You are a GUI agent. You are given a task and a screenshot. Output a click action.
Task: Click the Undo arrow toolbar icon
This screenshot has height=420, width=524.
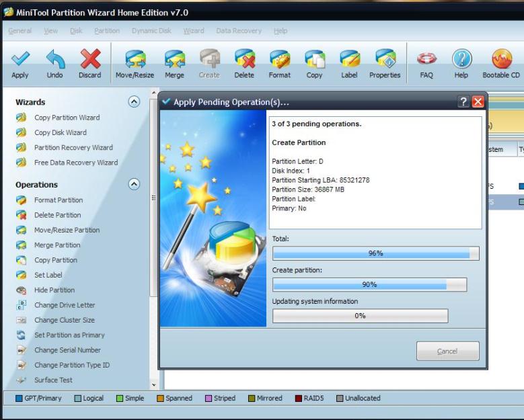coord(55,59)
